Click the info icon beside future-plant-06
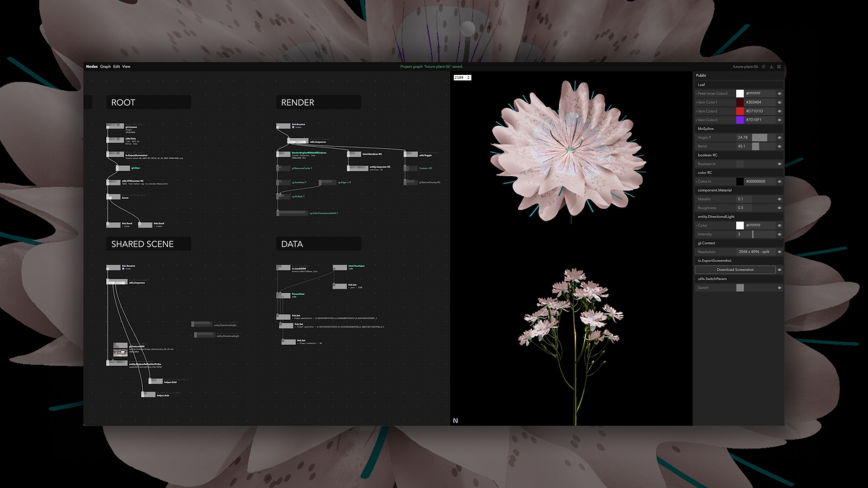Viewport: 868px width, 488px height. pos(763,67)
